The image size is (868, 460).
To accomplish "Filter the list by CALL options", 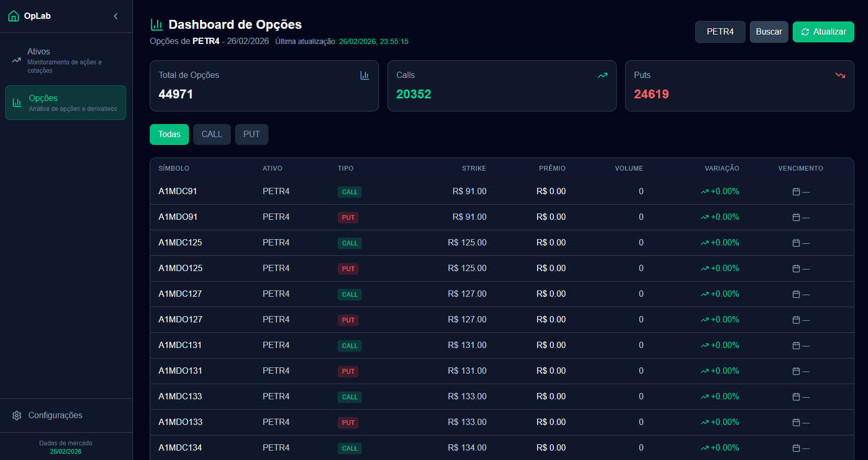I will point(212,134).
